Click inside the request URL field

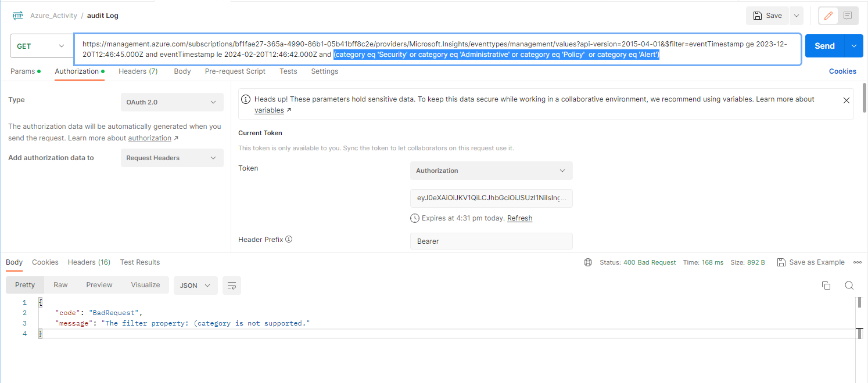(437, 49)
